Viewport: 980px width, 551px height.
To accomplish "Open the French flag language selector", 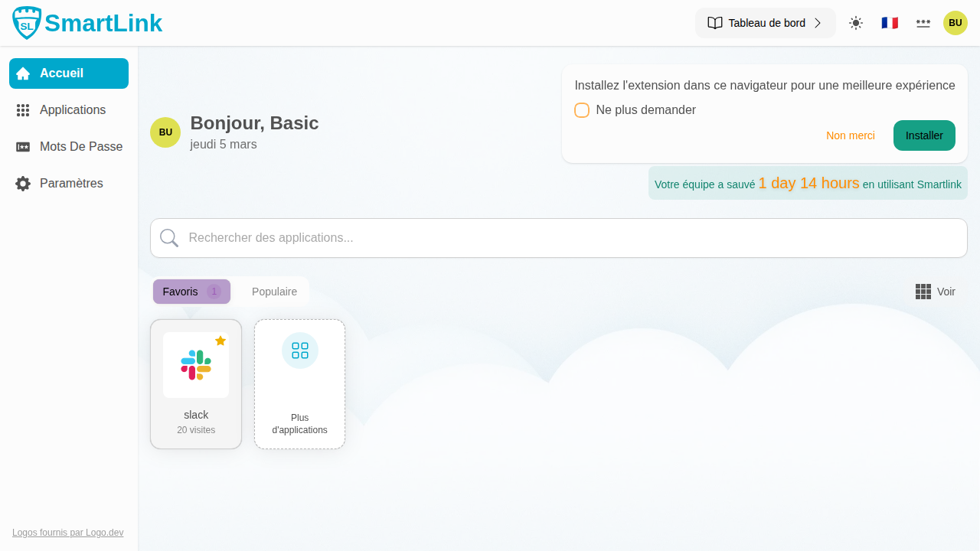I will pyautogui.click(x=890, y=23).
